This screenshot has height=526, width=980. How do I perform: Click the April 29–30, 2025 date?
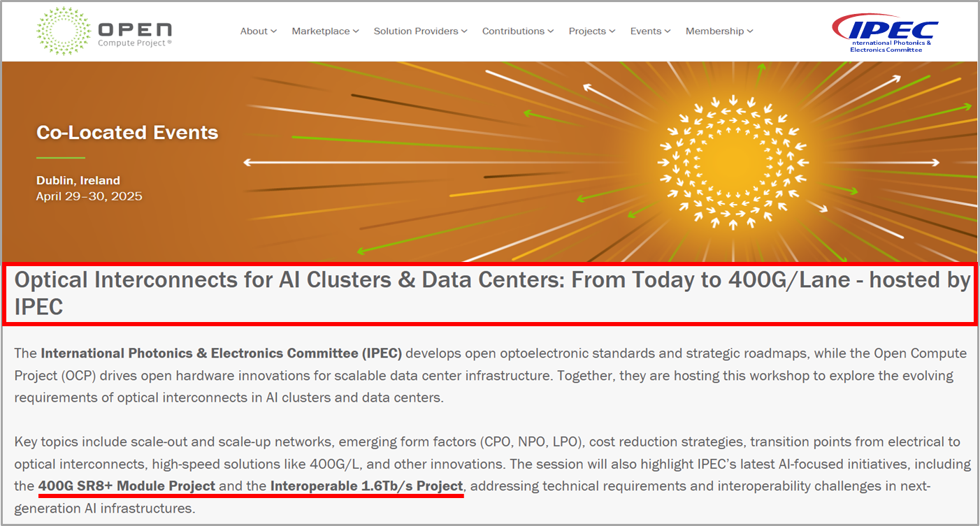[89, 196]
